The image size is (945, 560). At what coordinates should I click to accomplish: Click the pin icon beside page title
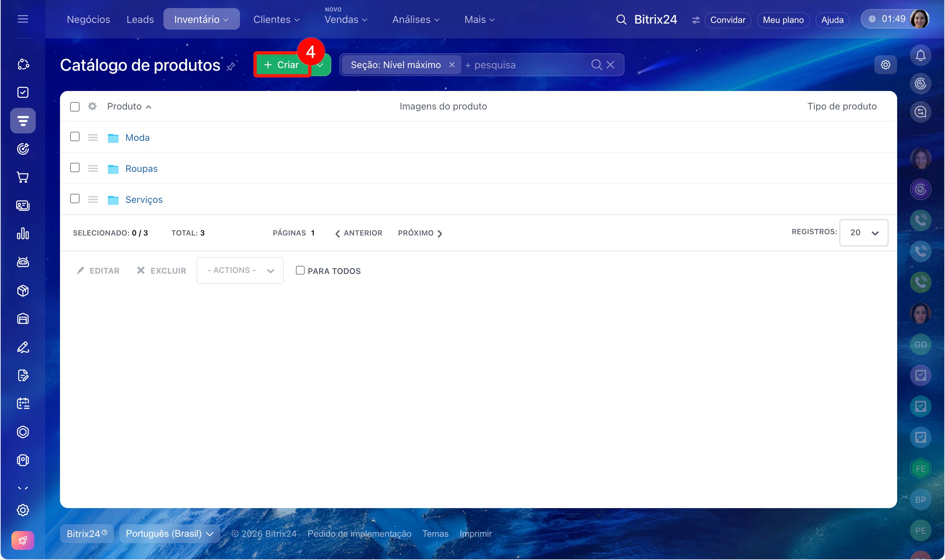pos(231,67)
